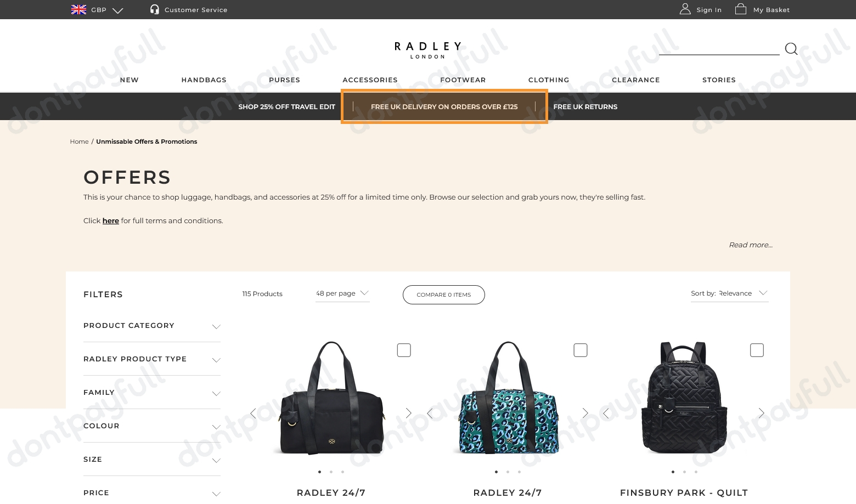Open the Clearance menu

pyautogui.click(x=636, y=80)
